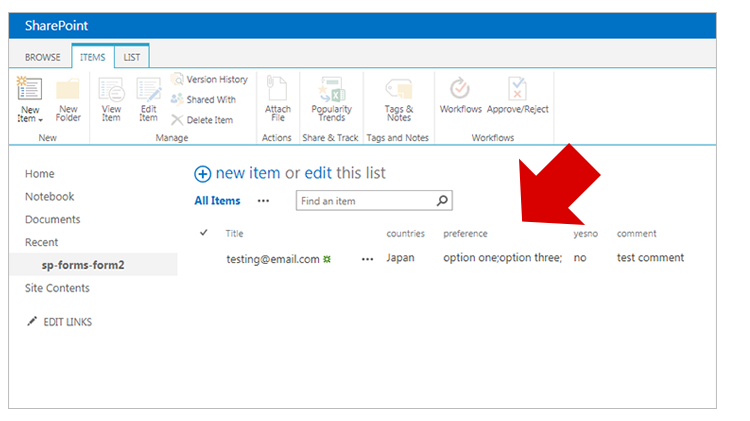Open Documents in left navigation
This screenshot has height=421, width=750.
[53, 220]
